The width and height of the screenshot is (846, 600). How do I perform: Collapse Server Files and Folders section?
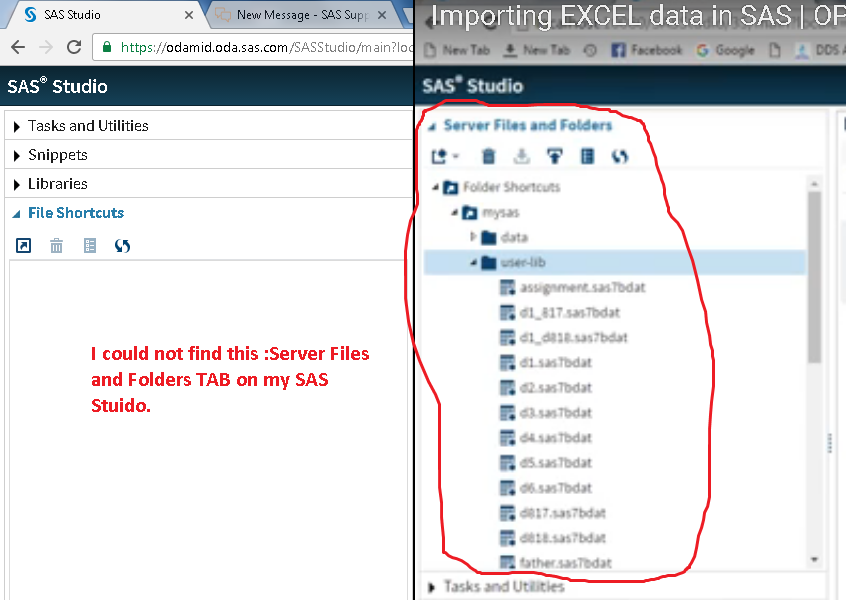pyautogui.click(x=432, y=127)
